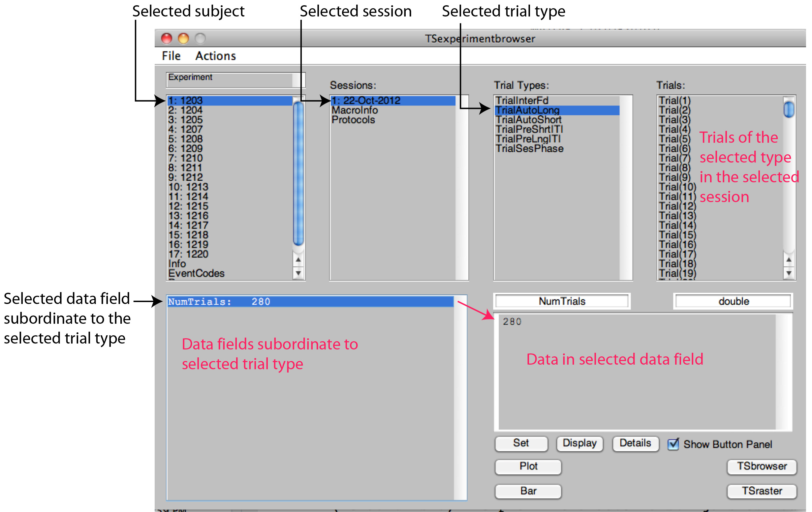Open the Actions menu

tap(215, 56)
